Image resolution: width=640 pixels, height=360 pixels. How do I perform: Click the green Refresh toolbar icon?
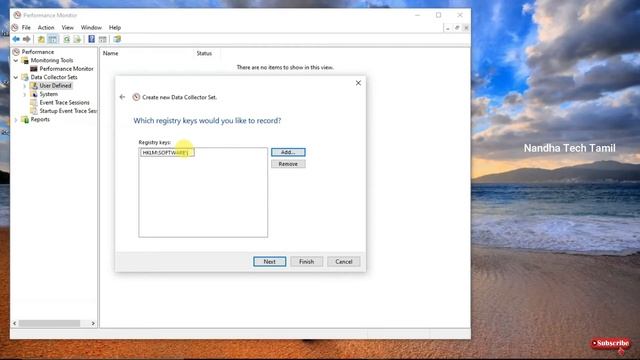(67, 39)
